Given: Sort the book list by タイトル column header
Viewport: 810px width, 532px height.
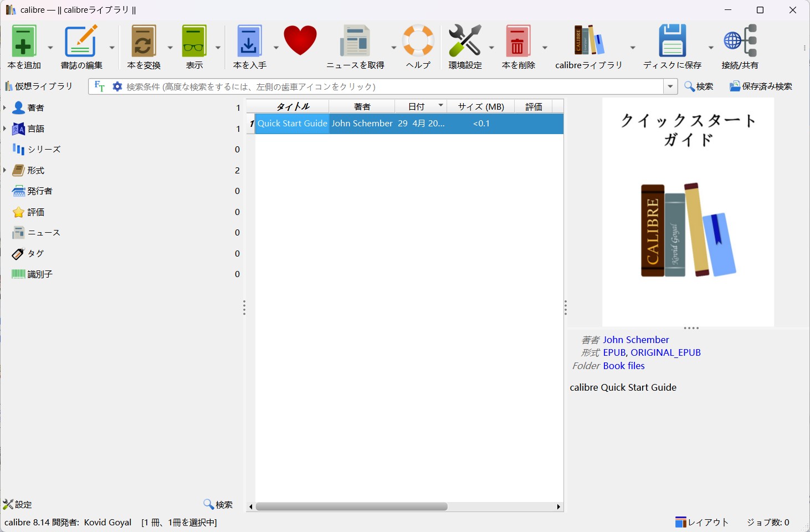Looking at the screenshot, I should click(293, 106).
